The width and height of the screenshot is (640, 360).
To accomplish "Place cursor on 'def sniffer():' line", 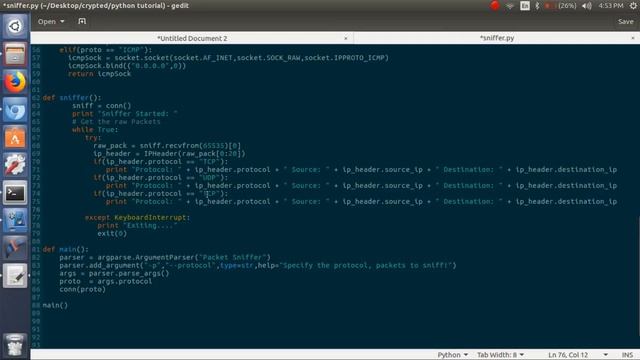I will (x=72, y=98).
